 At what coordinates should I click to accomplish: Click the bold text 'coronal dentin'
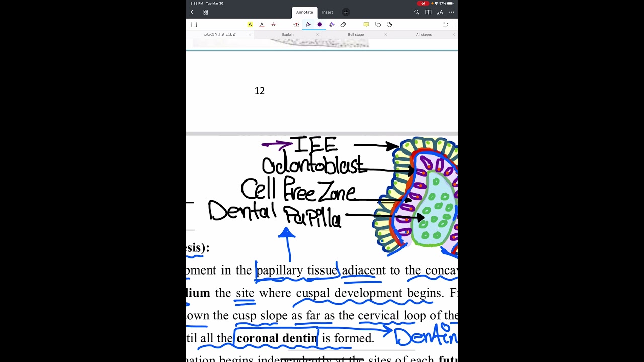[x=277, y=338]
